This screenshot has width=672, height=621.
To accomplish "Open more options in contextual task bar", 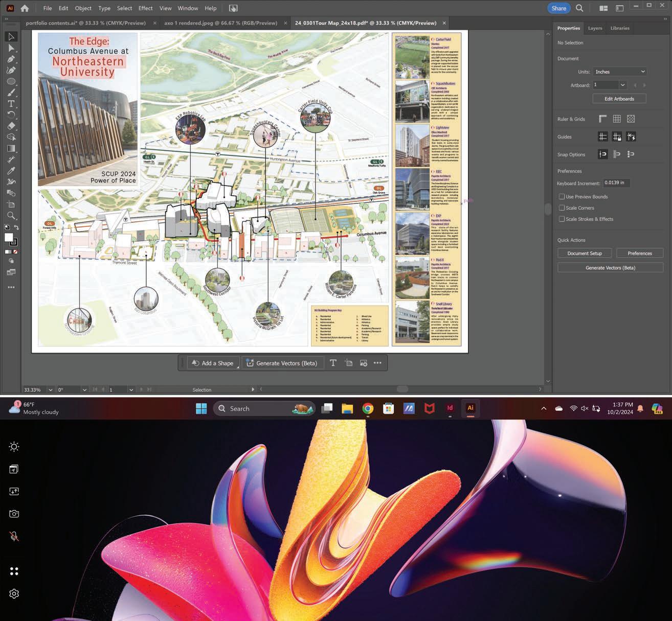I will click(x=377, y=363).
